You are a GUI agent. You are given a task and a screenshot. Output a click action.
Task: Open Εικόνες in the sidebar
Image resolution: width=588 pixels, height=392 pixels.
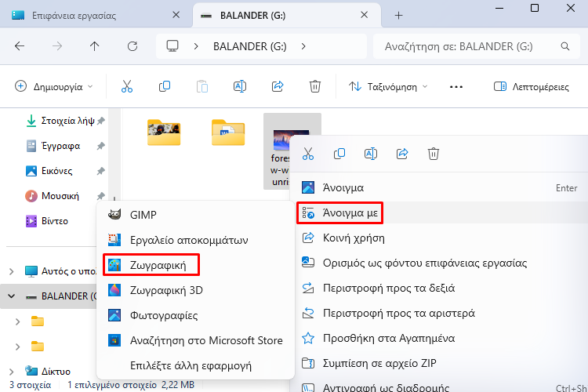[x=56, y=170]
